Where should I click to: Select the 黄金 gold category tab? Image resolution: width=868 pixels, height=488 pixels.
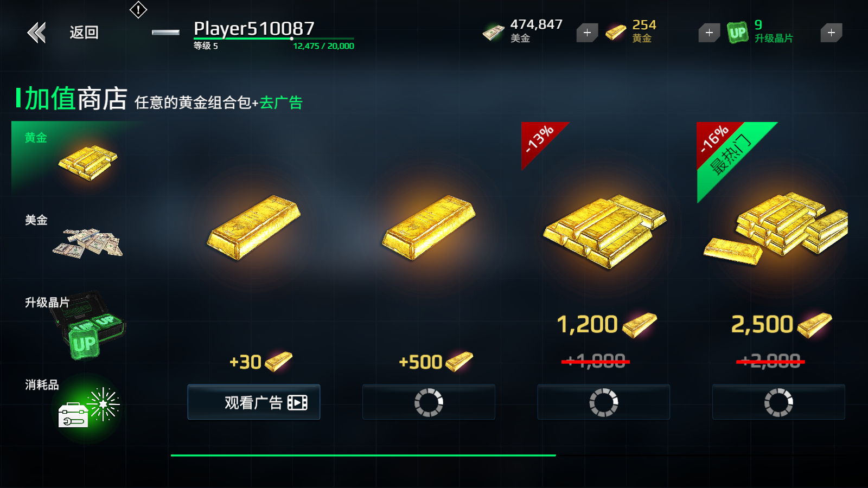[x=71, y=158]
